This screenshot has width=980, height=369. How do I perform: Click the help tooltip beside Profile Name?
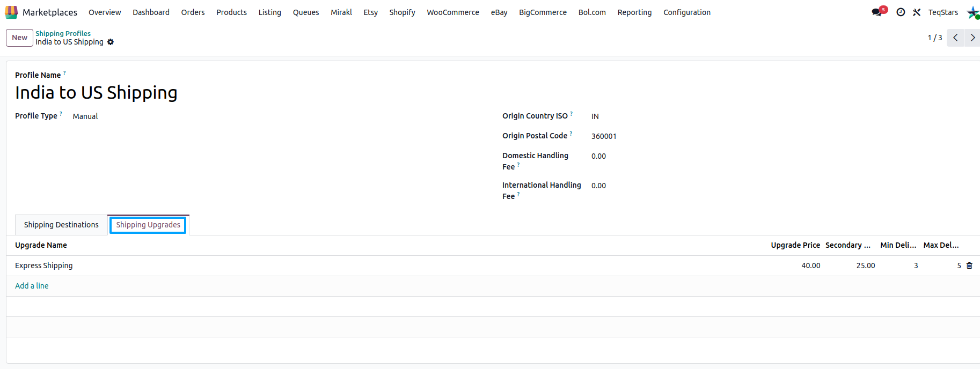pos(64,72)
